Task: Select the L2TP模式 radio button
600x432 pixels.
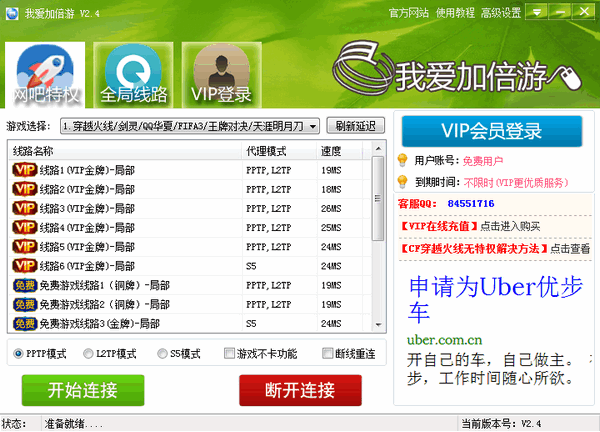Action: (88, 354)
